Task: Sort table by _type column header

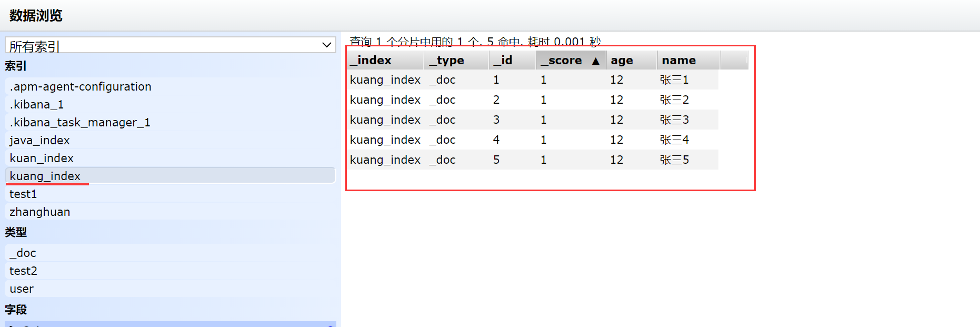Action: [456, 60]
